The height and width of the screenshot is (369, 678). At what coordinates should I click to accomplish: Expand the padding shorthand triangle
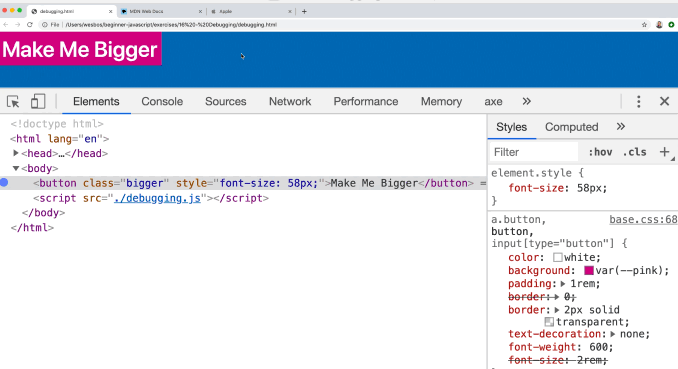pyautogui.click(x=563, y=284)
